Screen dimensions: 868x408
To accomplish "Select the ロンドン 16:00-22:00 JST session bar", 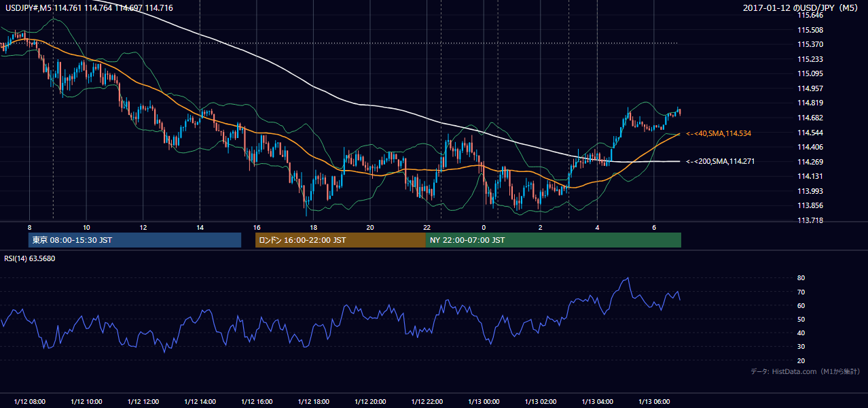I will pos(340,240).
